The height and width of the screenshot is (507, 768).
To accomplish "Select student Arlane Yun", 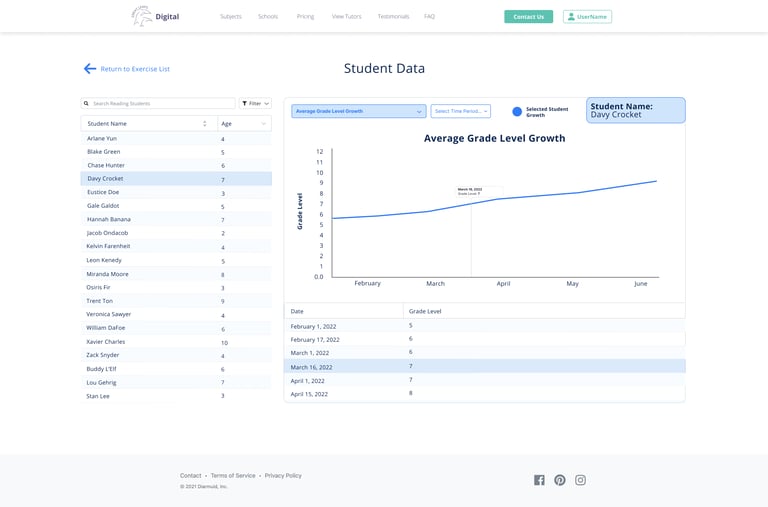I will point(176,139).
